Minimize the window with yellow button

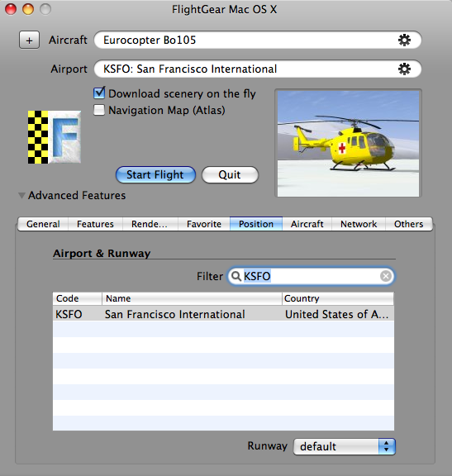point(28,9)
